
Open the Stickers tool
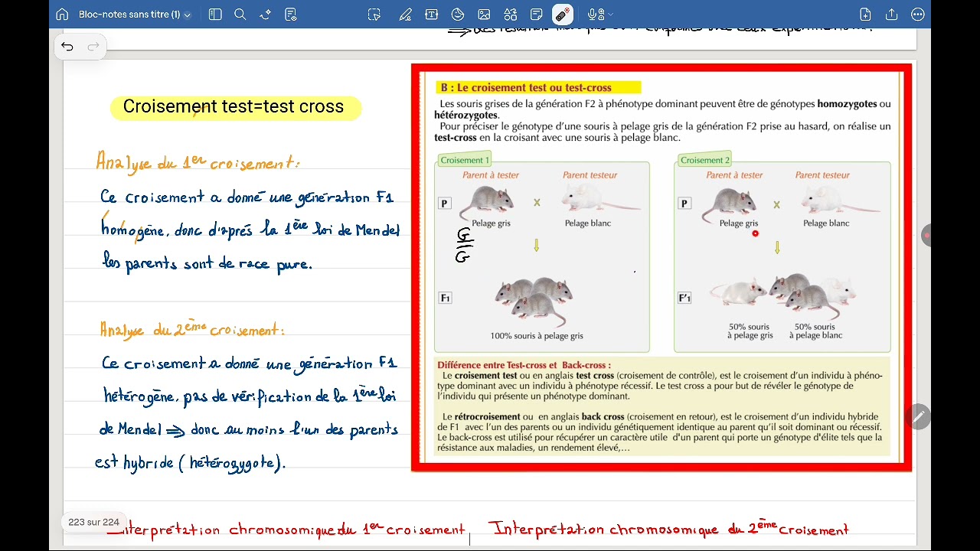[x=458, y=15]
